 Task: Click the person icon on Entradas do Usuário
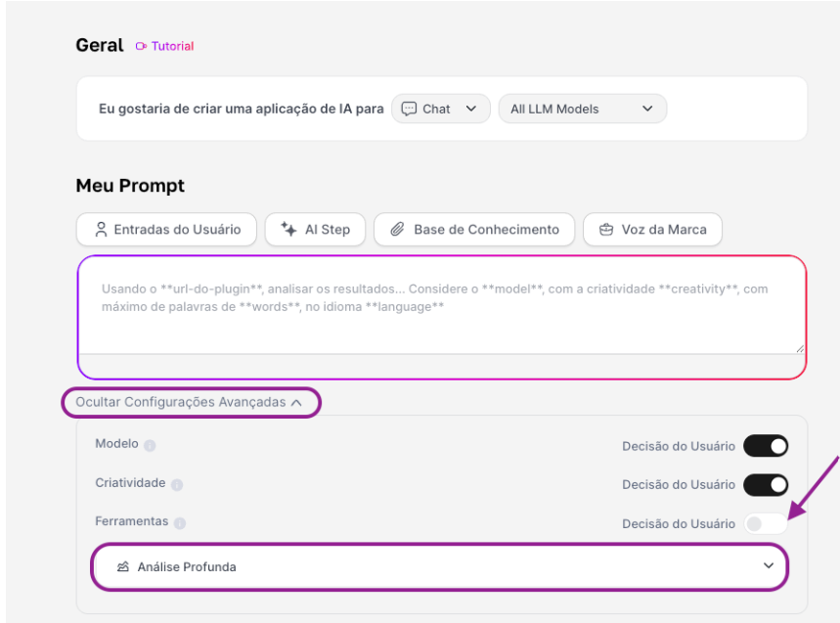101,229
